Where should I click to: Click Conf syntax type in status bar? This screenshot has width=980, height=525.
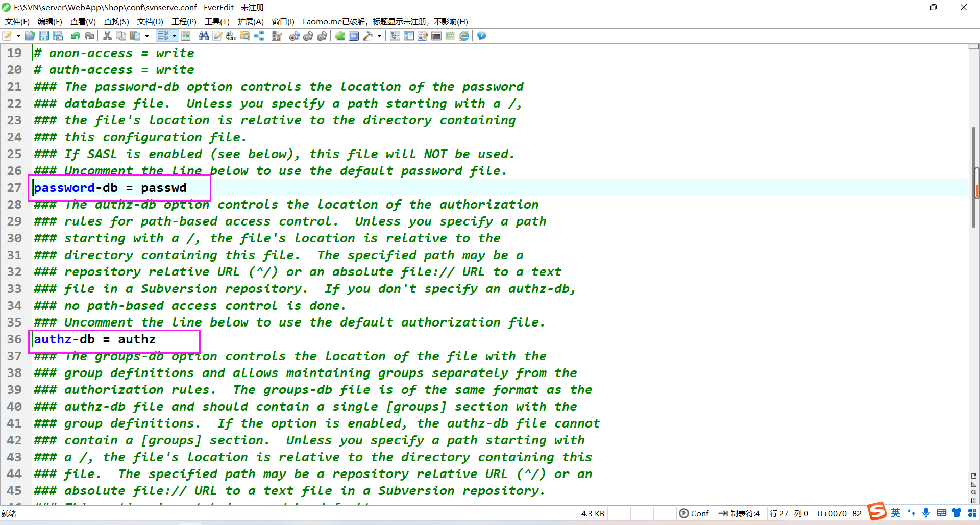click(x=694, y=513)
